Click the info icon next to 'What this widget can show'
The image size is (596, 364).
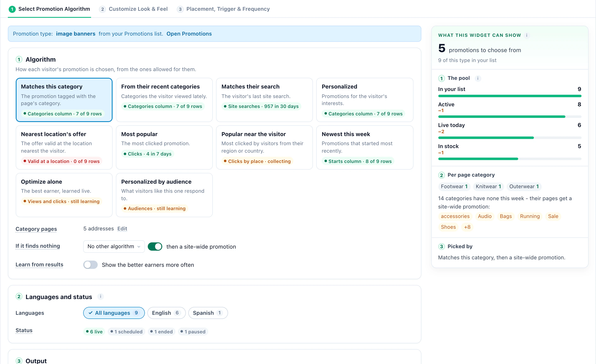coord(527,35)
